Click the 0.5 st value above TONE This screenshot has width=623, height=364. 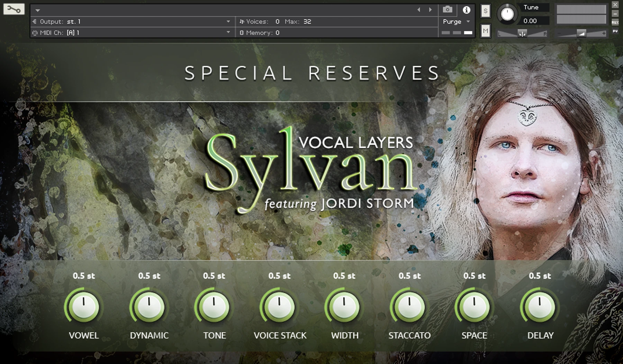point(214,276)
